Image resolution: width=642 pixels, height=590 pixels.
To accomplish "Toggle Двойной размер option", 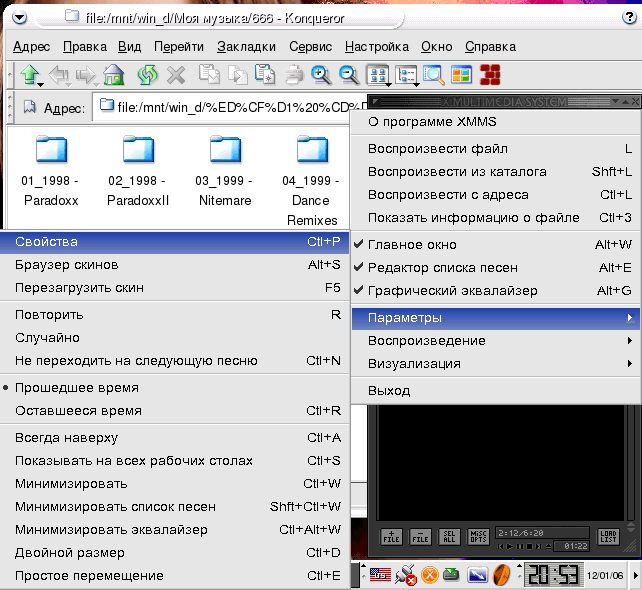I will tap(174, 552).
